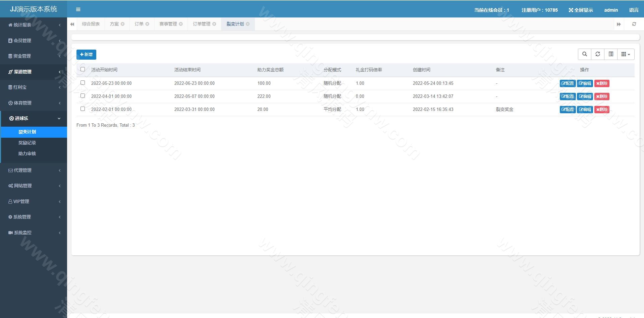This screenshot has width=644, height=318.
Task: Click the admin account name in header
Action: (x=611, y=10)
